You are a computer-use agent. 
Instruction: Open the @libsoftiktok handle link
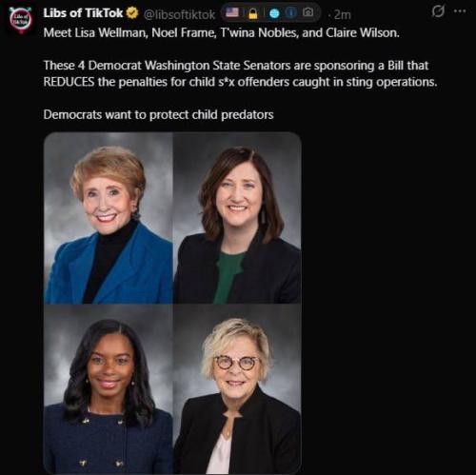tap(180, 14)
